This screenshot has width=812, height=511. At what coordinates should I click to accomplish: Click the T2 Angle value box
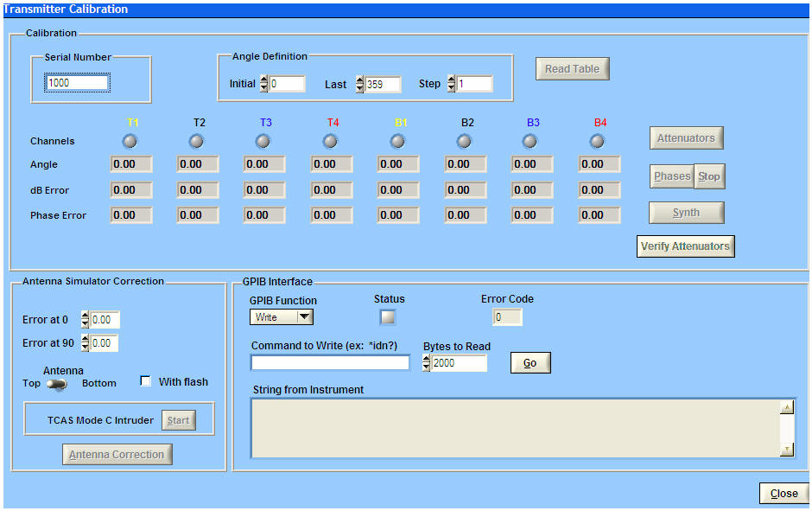(198, 164)
